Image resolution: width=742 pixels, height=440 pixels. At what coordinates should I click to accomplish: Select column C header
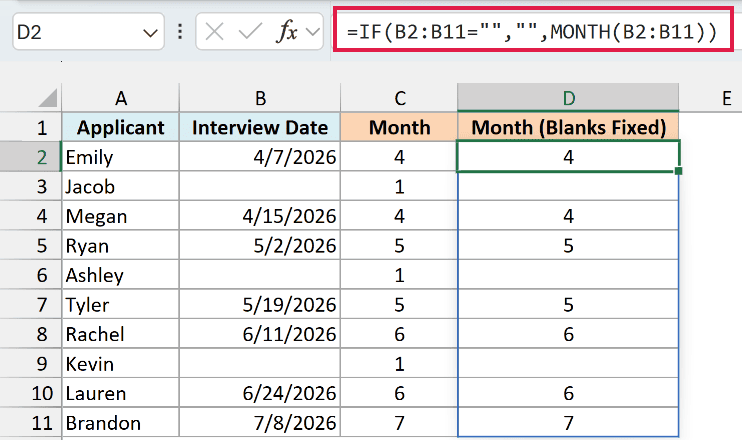coord(399,98)
